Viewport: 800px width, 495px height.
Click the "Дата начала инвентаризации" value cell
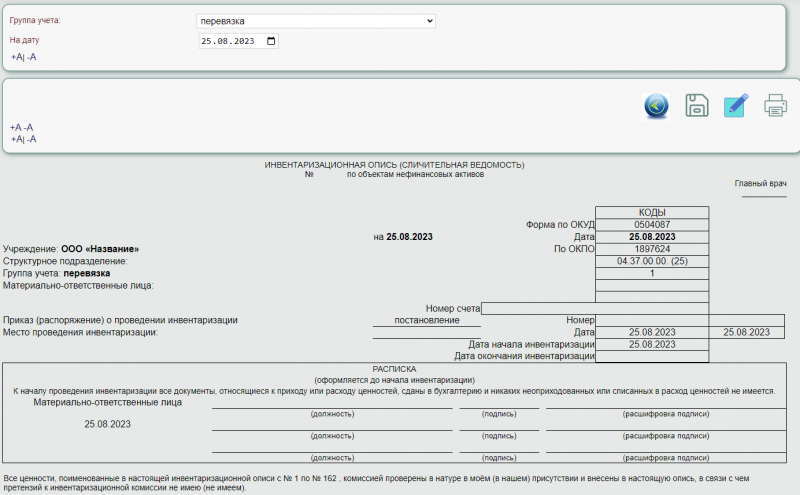tap(652, 343)
